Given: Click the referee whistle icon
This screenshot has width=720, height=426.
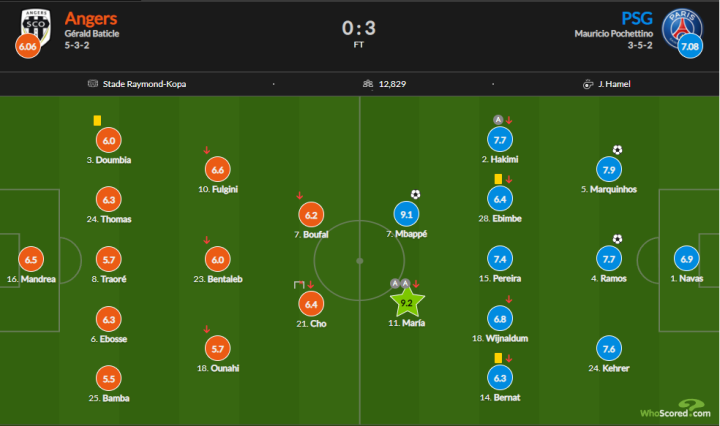Looking at the screenshot, I should pyautogui.click(x=588, y=84).
